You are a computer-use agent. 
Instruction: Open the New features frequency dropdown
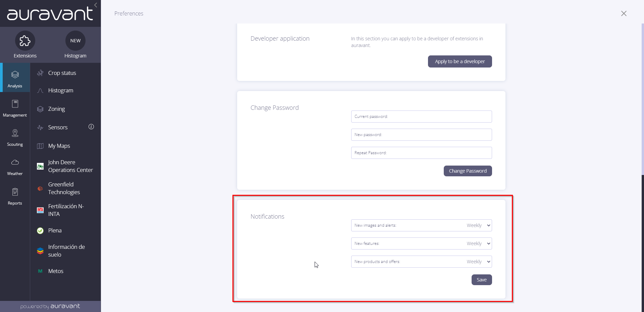421,243
